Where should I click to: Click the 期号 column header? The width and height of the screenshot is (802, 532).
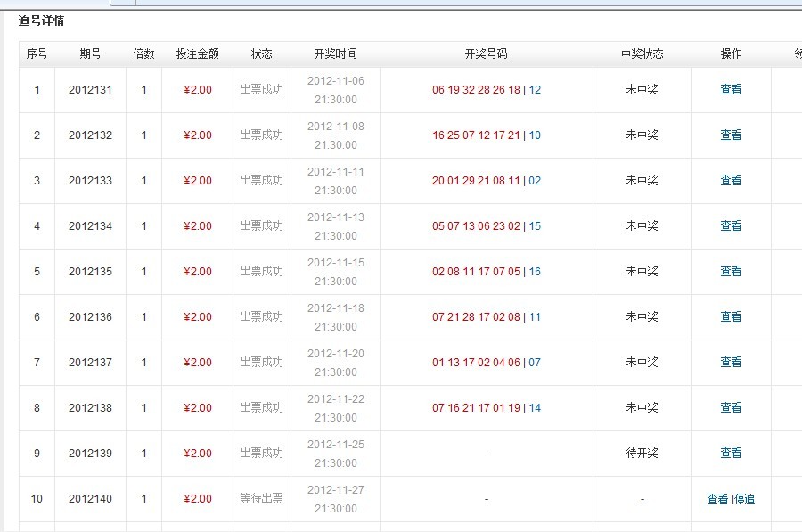90,54
